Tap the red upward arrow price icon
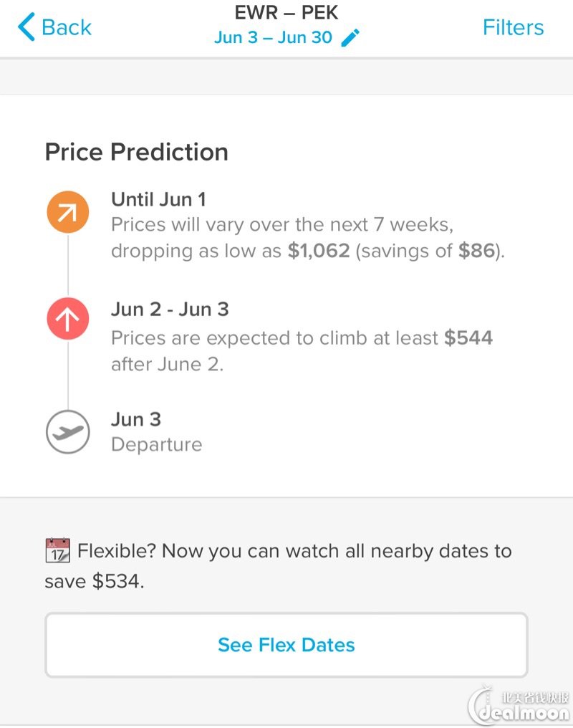Viewport: 573px width, 728px height. point(68,318)
